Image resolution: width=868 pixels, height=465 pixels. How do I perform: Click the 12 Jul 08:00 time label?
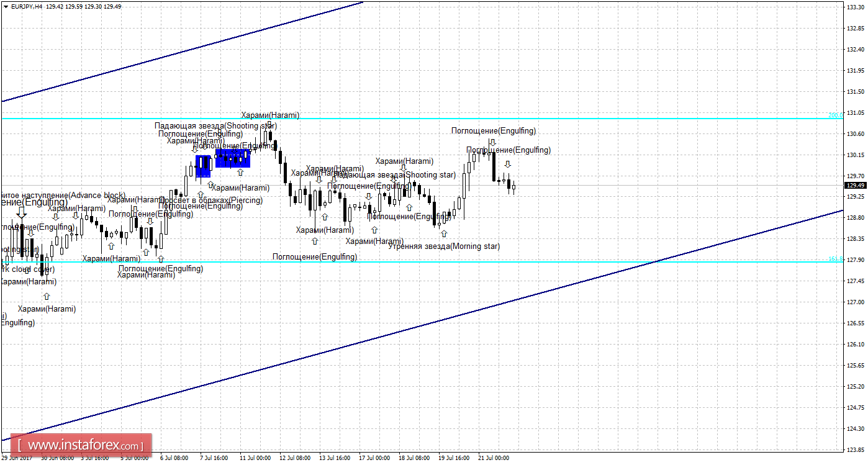point(295,458)
